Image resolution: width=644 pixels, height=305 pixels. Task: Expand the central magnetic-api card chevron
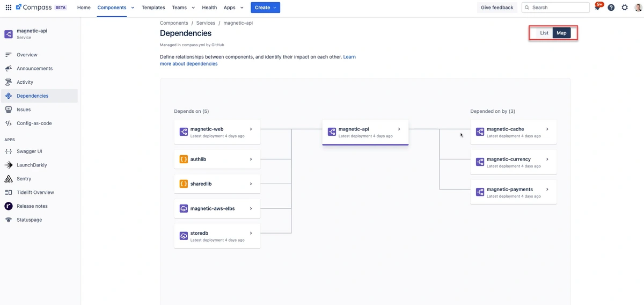pos(399,129)
